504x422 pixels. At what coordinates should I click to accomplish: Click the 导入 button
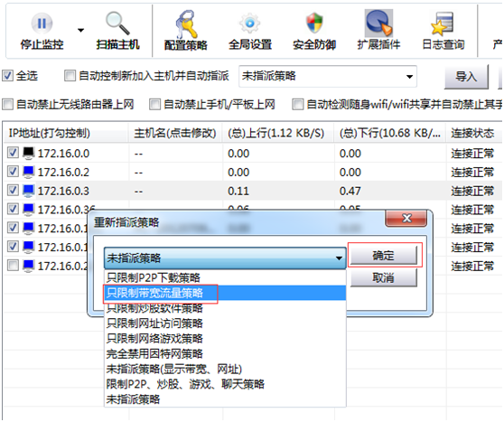click(466, 77)
